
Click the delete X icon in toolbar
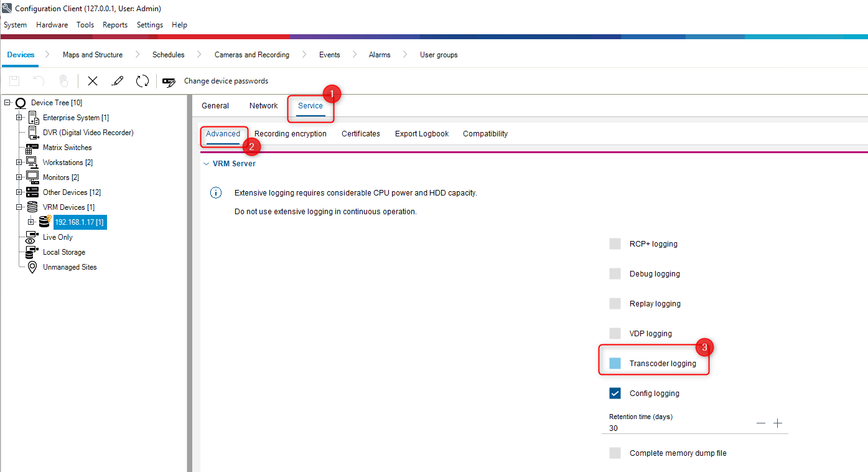(93, 81)
